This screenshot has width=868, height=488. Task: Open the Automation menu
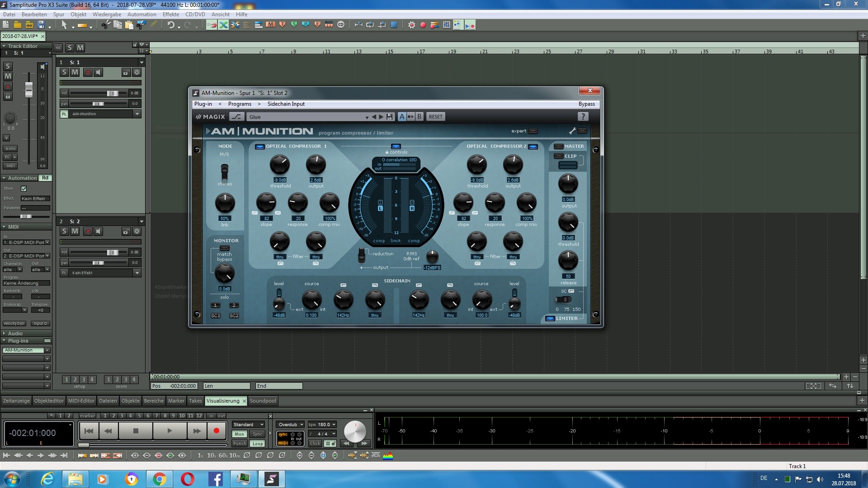pyautogui.click(x=142, y=14)
